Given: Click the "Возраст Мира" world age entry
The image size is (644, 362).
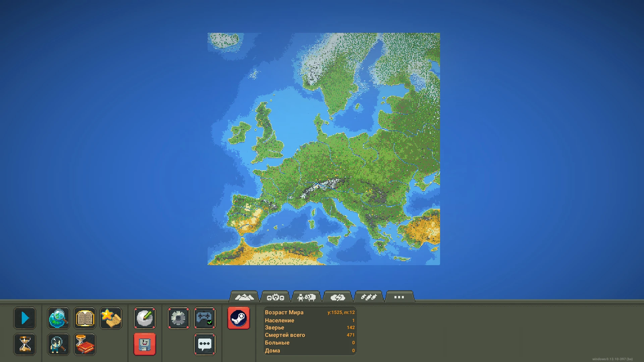Looking at the screenshot, I should pos(284,312).
